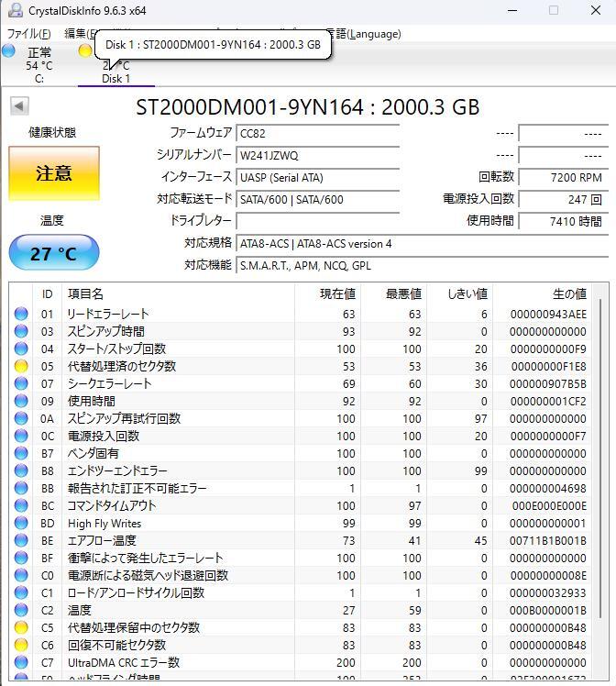Click the しきい値 column header
Screen dimensions: 616x686
click(x=460, y=294)
